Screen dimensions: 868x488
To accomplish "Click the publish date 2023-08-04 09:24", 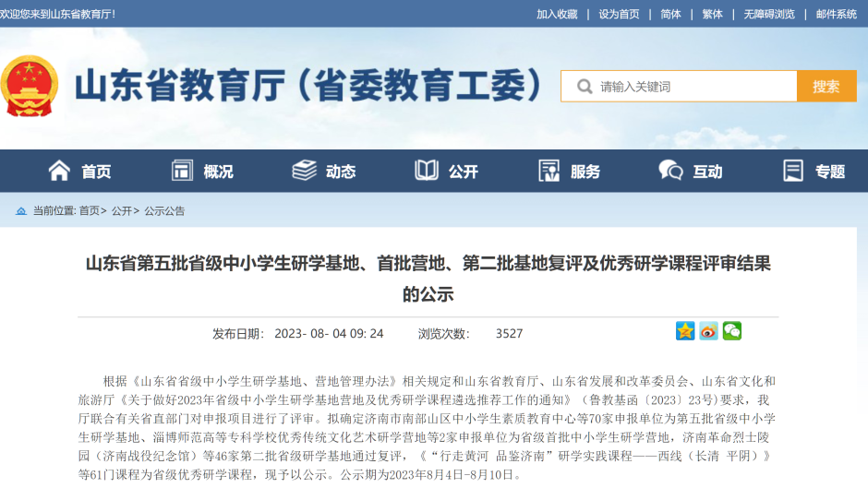I will pos(329,334).
